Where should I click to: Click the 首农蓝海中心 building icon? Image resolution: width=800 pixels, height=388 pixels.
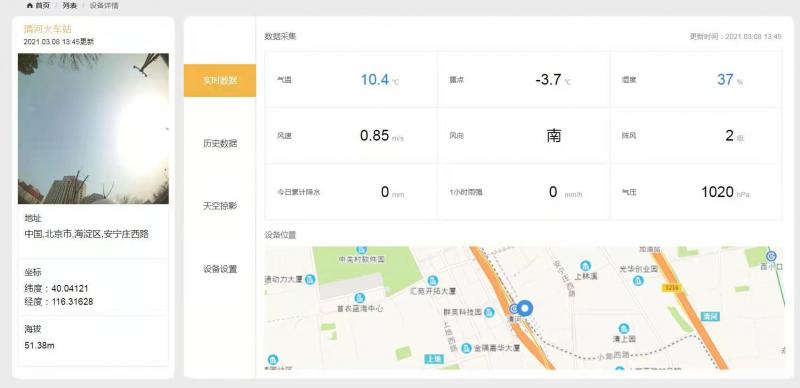pos(359,298)
